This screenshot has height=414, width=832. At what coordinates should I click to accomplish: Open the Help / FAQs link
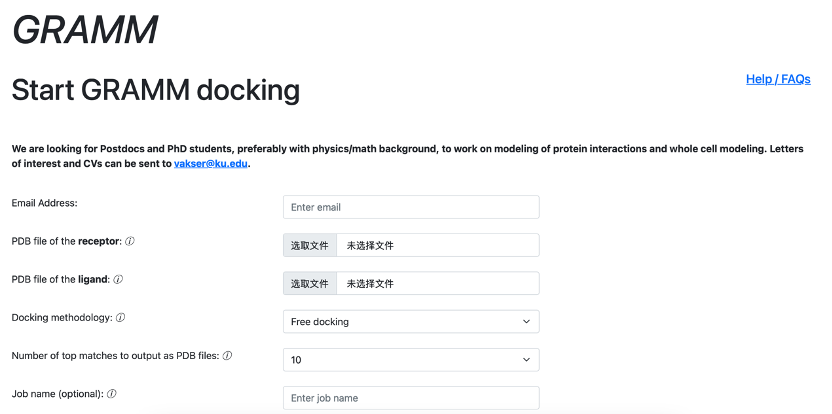click(777, 79)
